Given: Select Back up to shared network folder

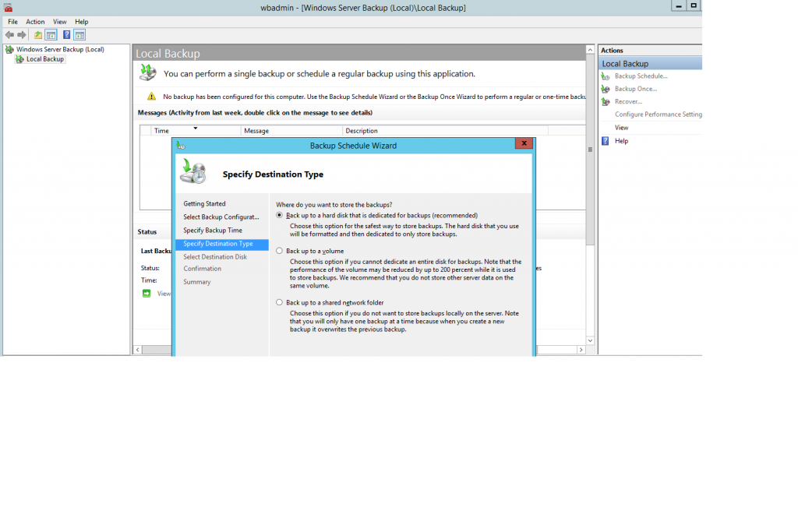Looking at the screenshot, I should [280, 302].
